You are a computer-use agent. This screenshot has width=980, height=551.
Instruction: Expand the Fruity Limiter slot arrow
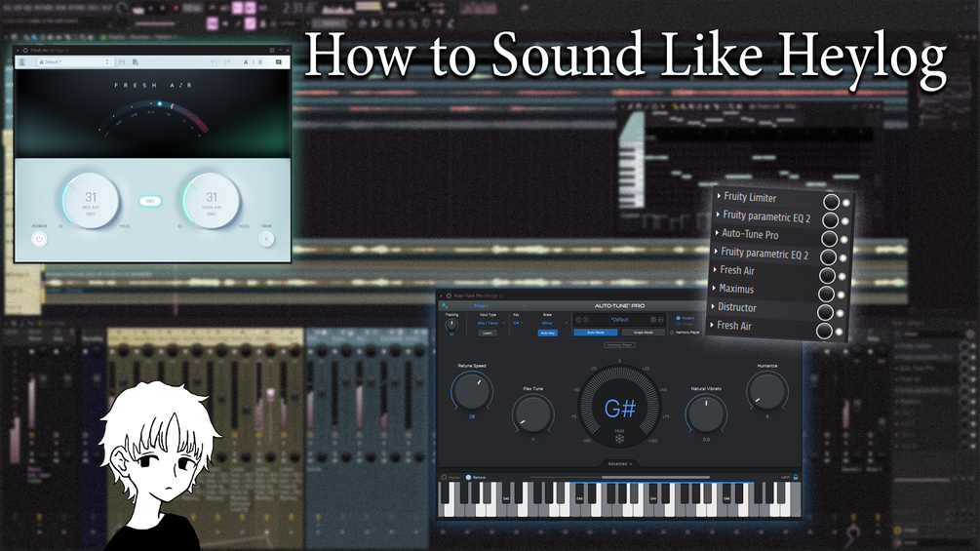(x=719, y=196)
